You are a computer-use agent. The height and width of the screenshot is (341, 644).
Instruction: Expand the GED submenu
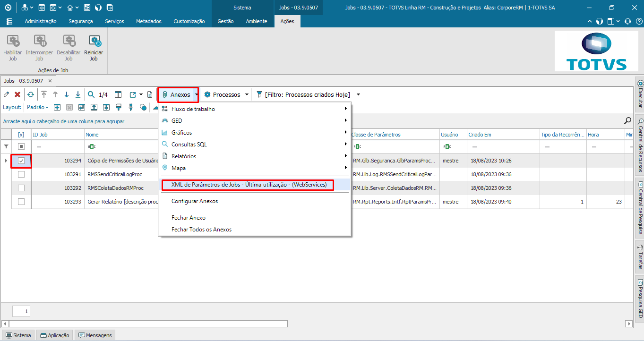[255, 121]
